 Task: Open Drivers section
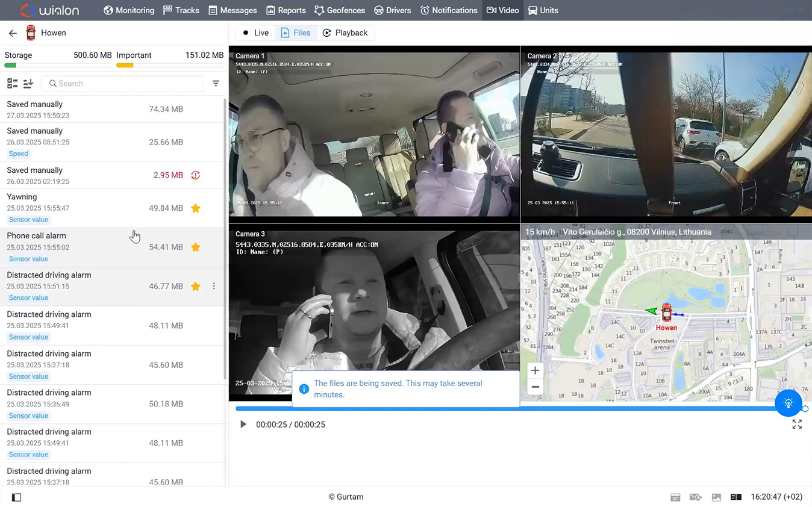(392, 10)
